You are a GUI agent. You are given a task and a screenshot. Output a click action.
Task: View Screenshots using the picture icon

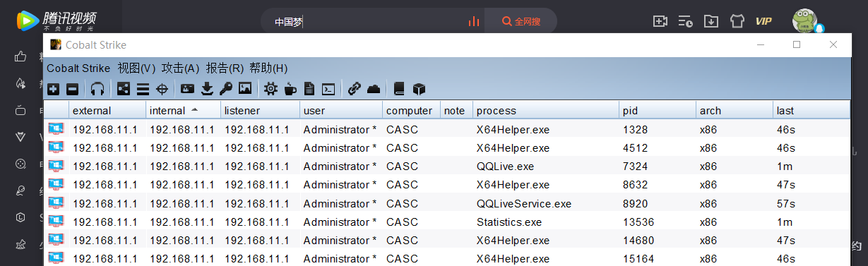coord(245,89)
